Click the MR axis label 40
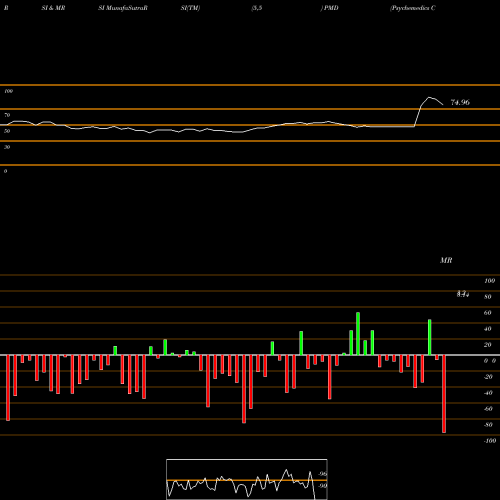 pyautogui.click(x=487, y=329)
